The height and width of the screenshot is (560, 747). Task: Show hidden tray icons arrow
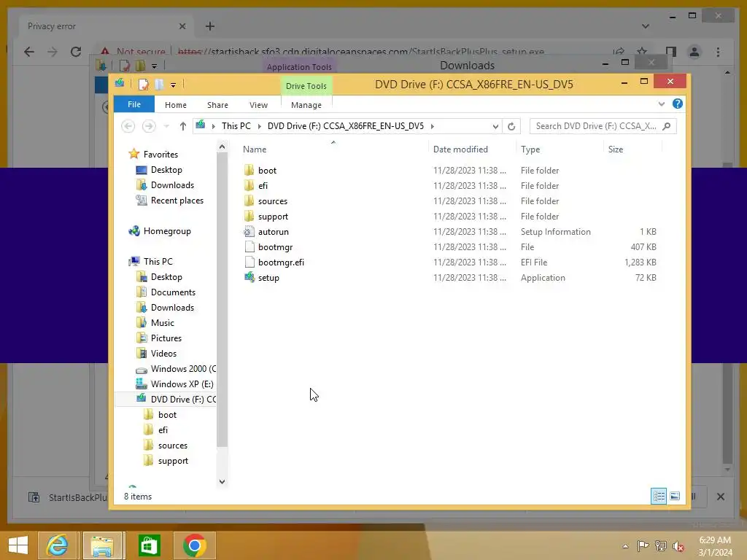tap(625, 546)
